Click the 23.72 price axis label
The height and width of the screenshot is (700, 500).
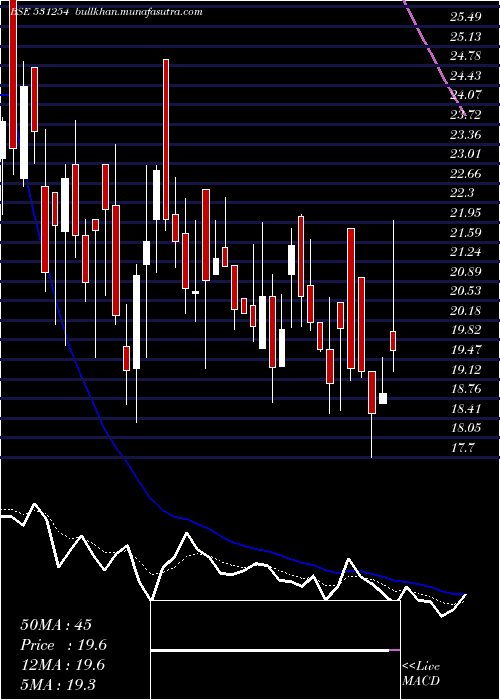click(466, 115)
